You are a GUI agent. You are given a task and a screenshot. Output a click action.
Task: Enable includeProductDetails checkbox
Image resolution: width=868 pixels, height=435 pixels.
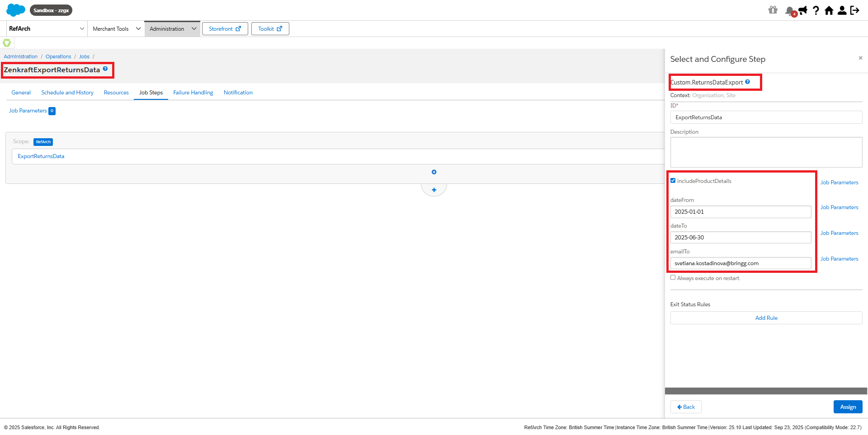[673, 180]
